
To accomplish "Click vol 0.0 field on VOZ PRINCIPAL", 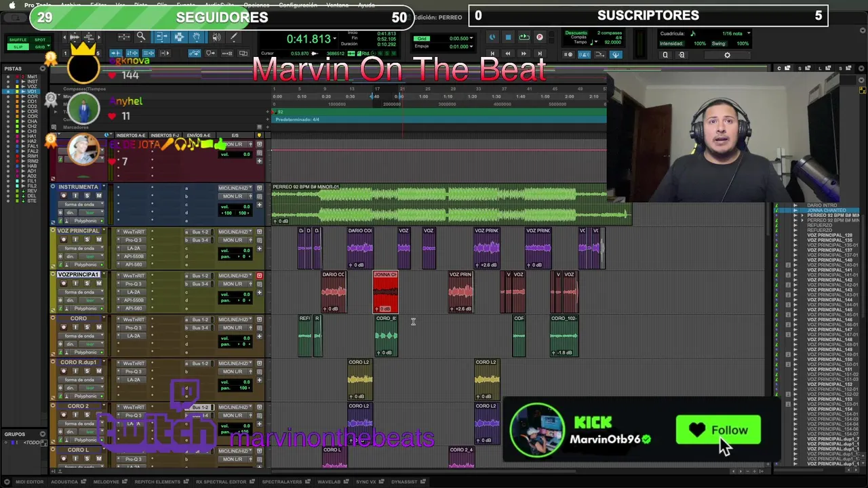I will click(235, 251).
